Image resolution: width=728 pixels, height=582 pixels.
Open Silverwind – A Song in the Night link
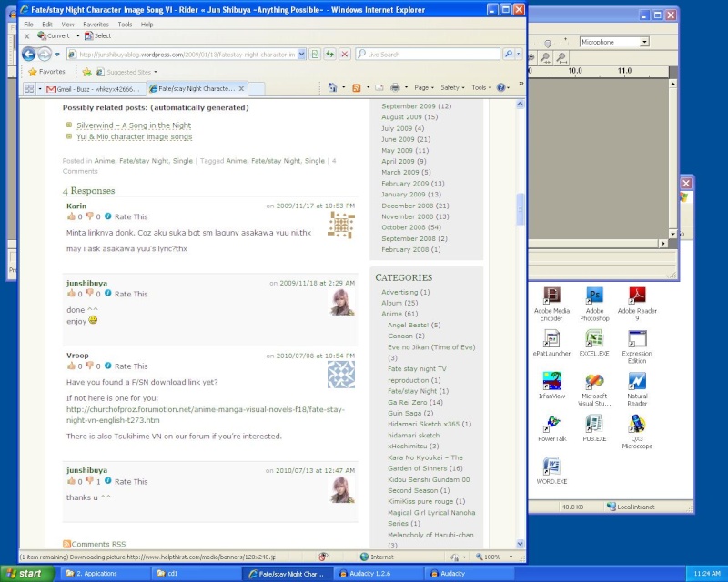(134, 125)
